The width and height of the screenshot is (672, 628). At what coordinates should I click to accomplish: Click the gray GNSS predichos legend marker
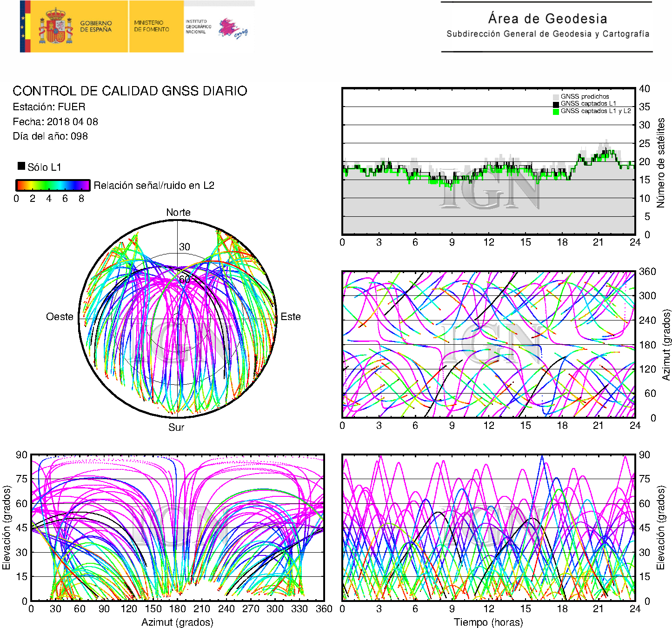pyautogui.click(x=556, y=97)
